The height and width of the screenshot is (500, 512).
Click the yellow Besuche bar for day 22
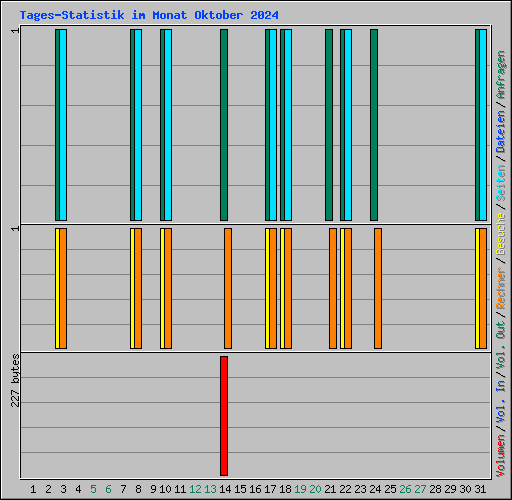[x=342, y=289]
